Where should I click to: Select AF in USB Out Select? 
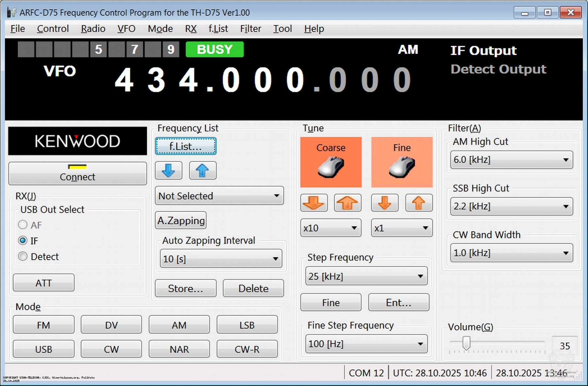pyautogui.click(x=23, y=225)
